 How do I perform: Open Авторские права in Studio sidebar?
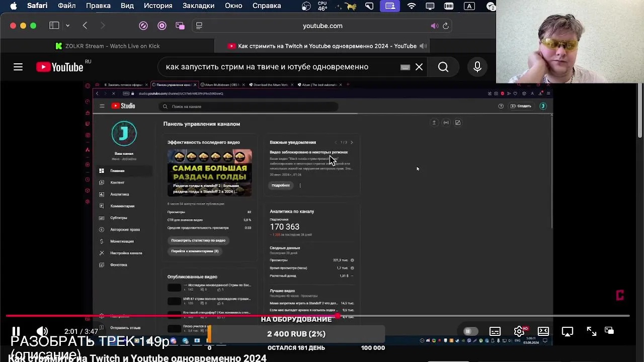pyautogui.click(x=125, y=229)
